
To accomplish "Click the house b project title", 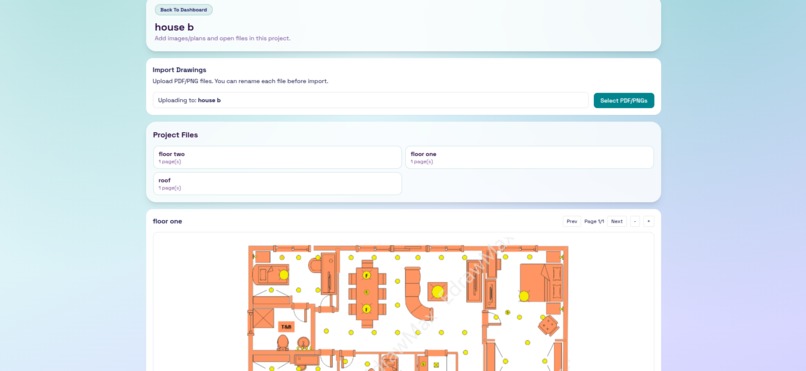I will pyautogui.click(x=174, y=27).
